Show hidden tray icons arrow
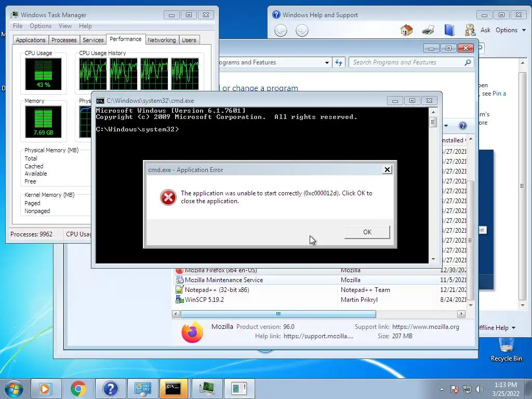Image resolution: width=532 pixels, height=399 pixels. pyautogui.click(x=442, y=389)
